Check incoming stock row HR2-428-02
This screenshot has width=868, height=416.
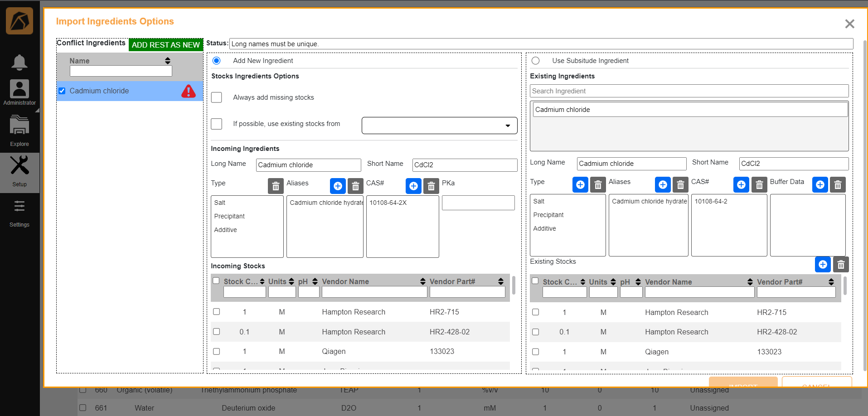pyautogui.click(x=217, y=332)
